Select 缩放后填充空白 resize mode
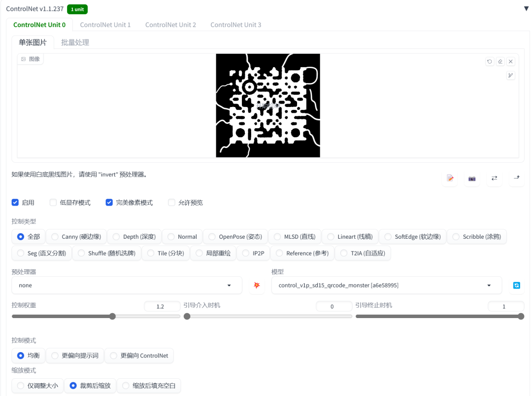The width and height of the screenshot is (532, 396). [x=149, y=386]
